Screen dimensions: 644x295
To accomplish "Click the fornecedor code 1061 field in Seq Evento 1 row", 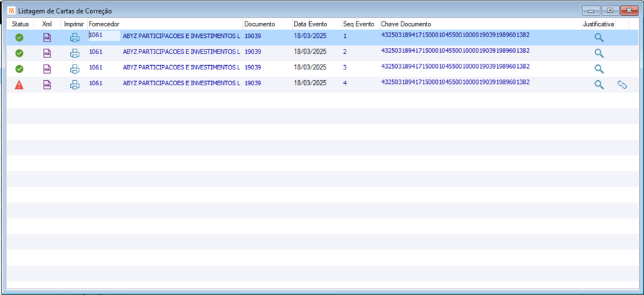I will [104, 36].
